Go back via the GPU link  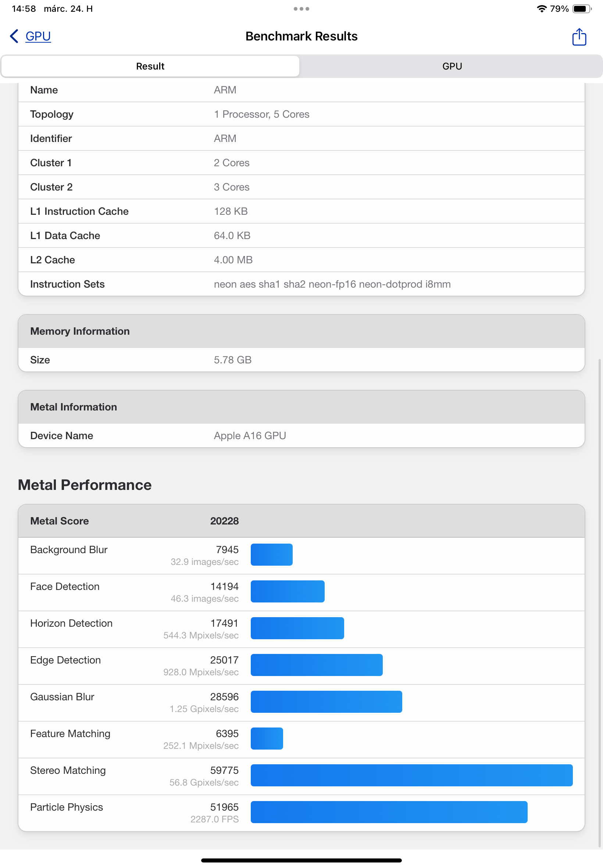pyautogui.click(x=38, y=36)
